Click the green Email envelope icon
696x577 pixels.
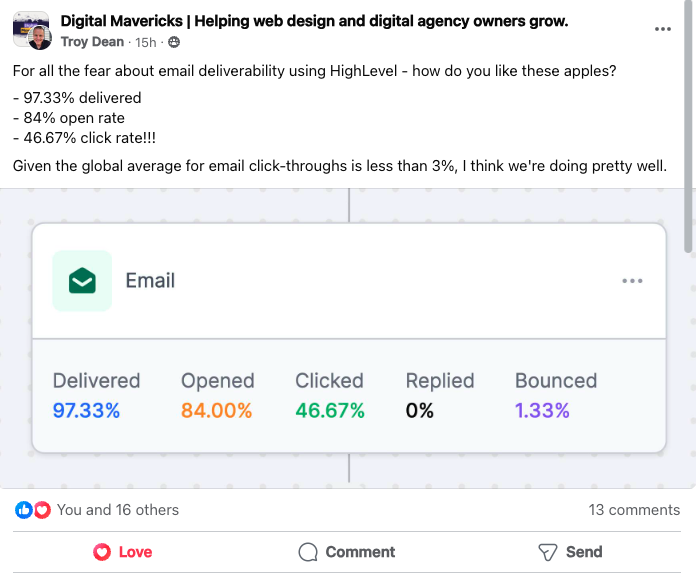82,281
